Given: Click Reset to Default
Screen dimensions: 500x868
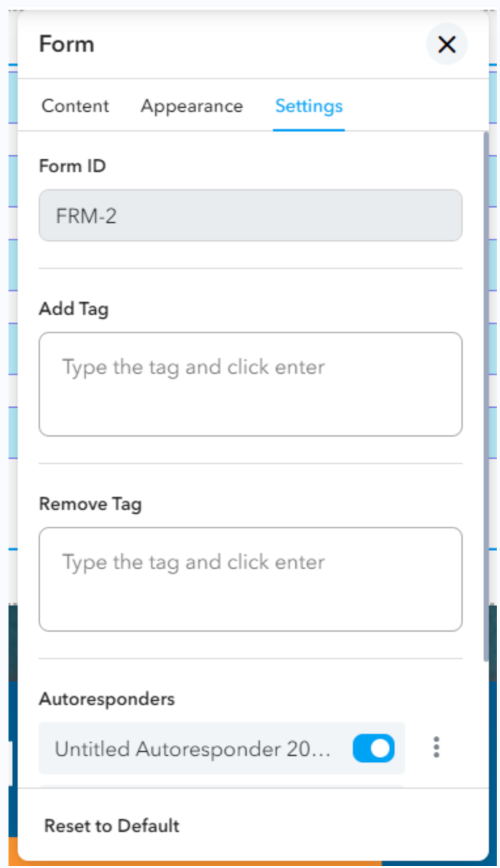Looking at the screenshot, I should pyautogui.click(x=111, y=826).
